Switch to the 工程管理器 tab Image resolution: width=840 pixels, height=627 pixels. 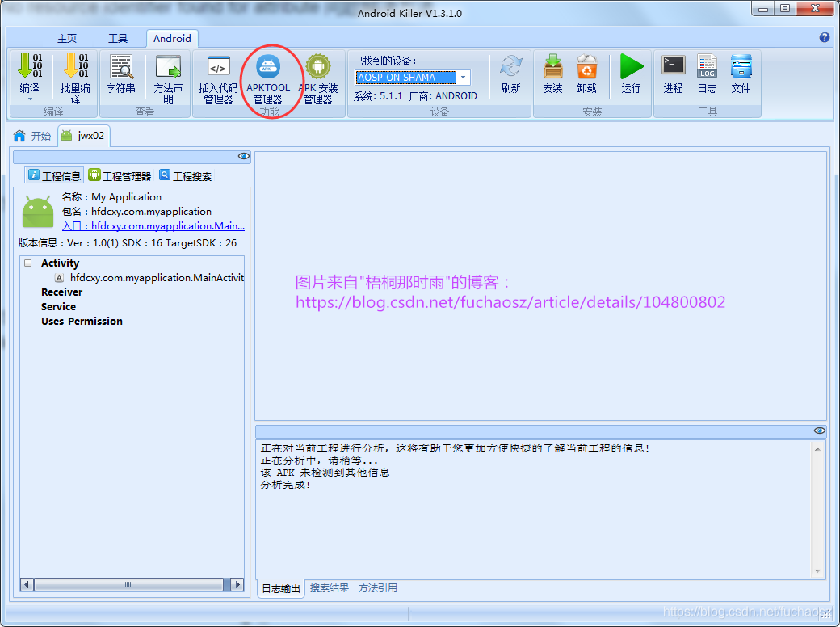[120, 175]
